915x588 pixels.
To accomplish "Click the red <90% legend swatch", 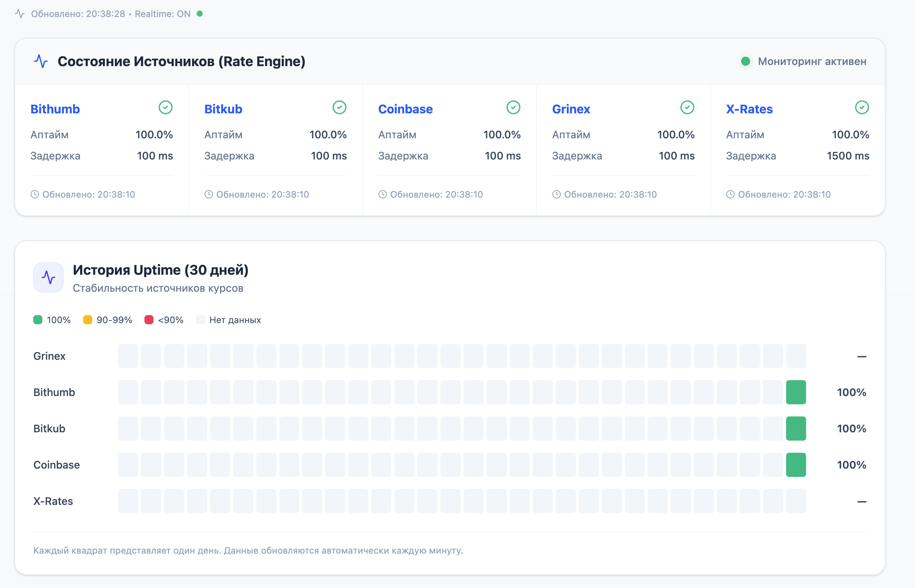I will click(149, 320).
